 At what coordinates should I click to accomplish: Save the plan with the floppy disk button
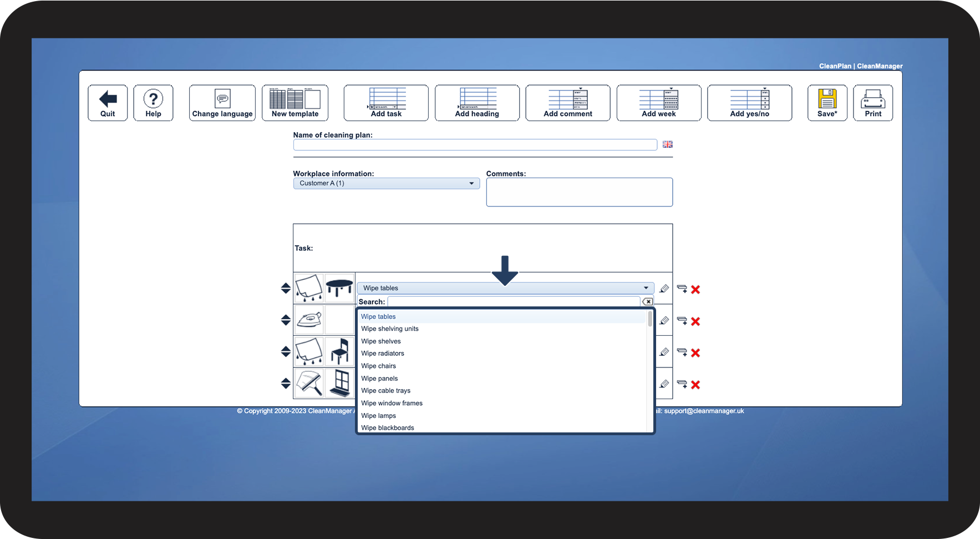(827, 103)
